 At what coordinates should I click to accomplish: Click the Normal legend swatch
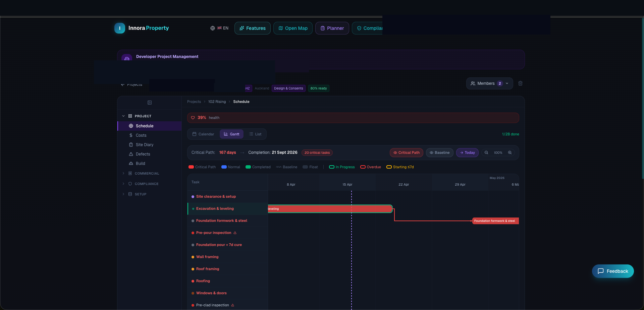[224, 167]
